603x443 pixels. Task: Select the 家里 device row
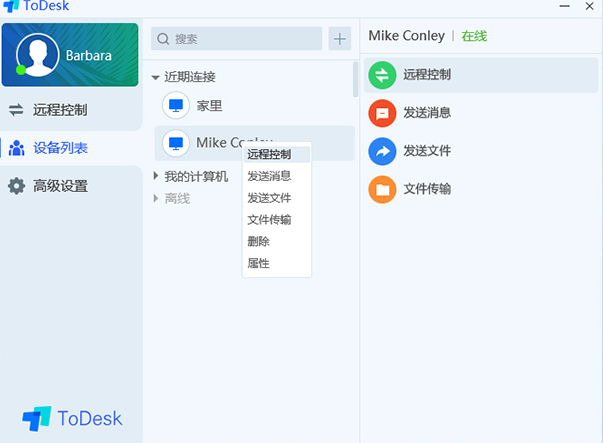[254, 105]
